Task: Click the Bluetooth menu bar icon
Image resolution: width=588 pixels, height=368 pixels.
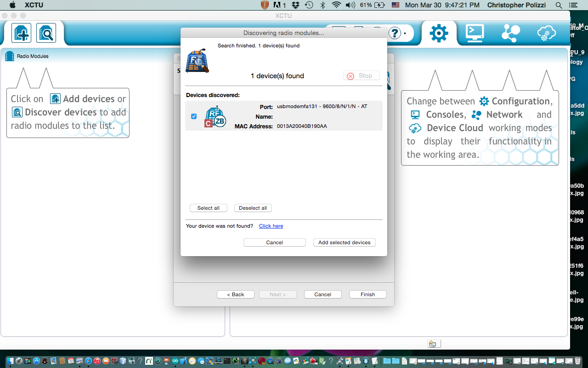Action: click(323, 5)
